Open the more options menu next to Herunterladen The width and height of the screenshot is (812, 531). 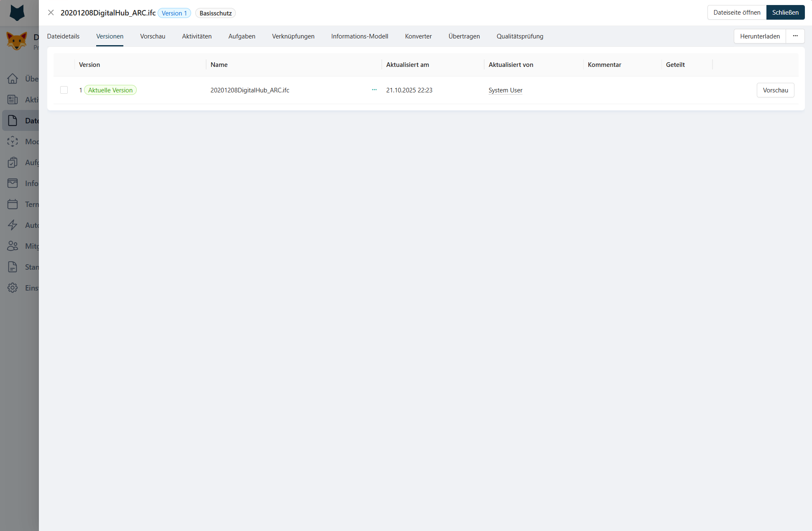tap(795, 36)
